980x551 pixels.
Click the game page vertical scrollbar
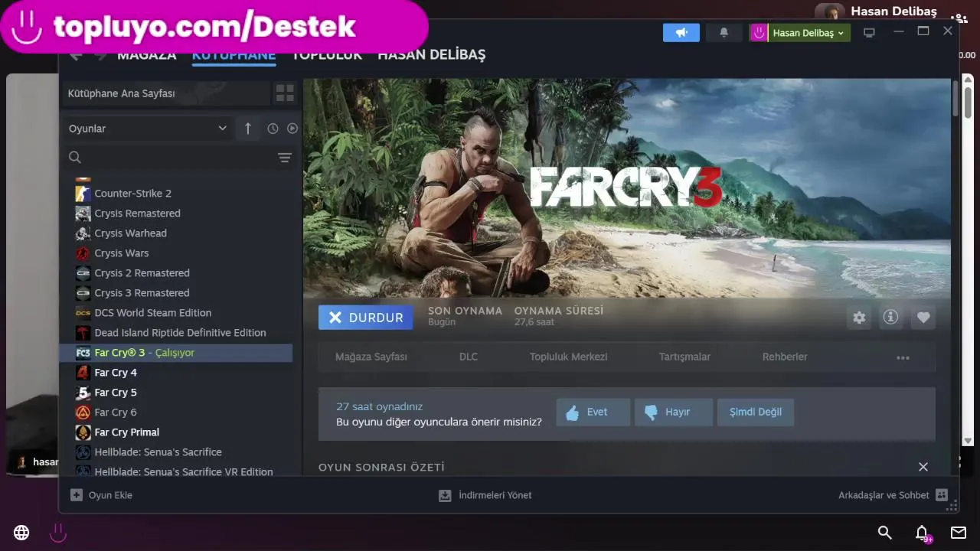956,99
